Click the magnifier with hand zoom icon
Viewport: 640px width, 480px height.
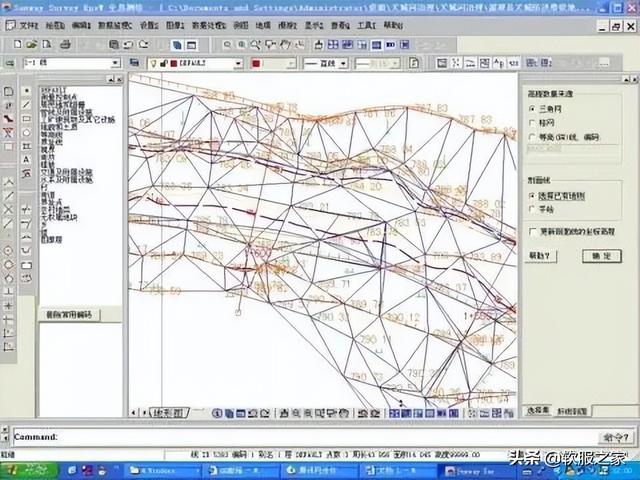click(x=256, y=44)
